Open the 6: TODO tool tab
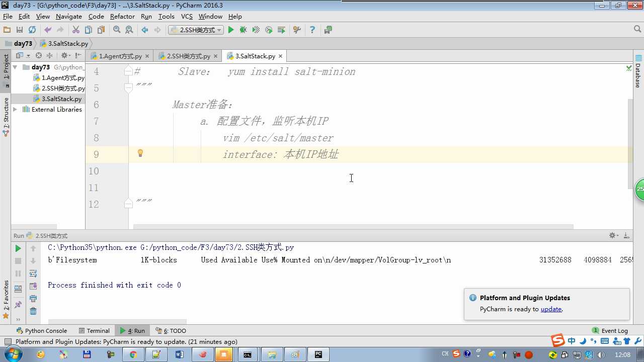This screenshot has width=644, height=362. tap(171, 331)
